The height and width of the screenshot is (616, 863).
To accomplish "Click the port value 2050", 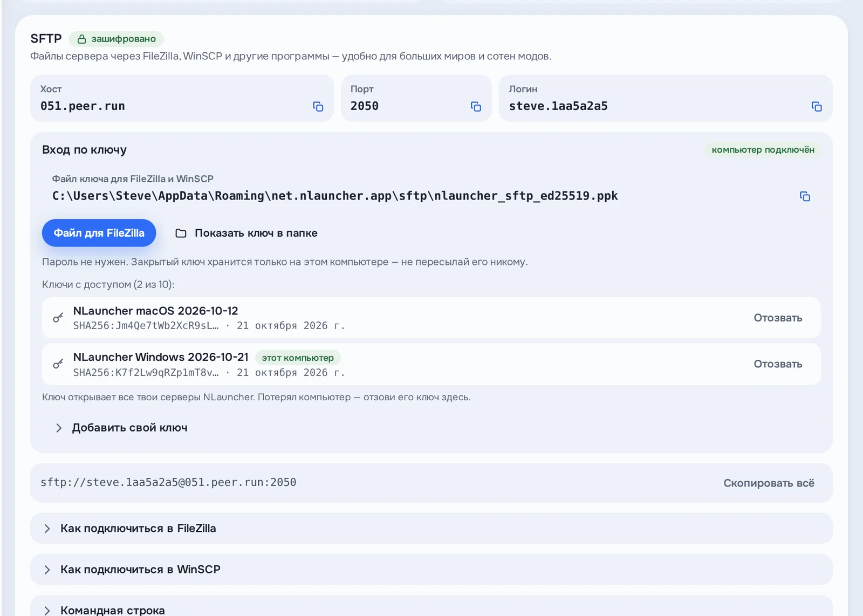I will pos(365,106).
